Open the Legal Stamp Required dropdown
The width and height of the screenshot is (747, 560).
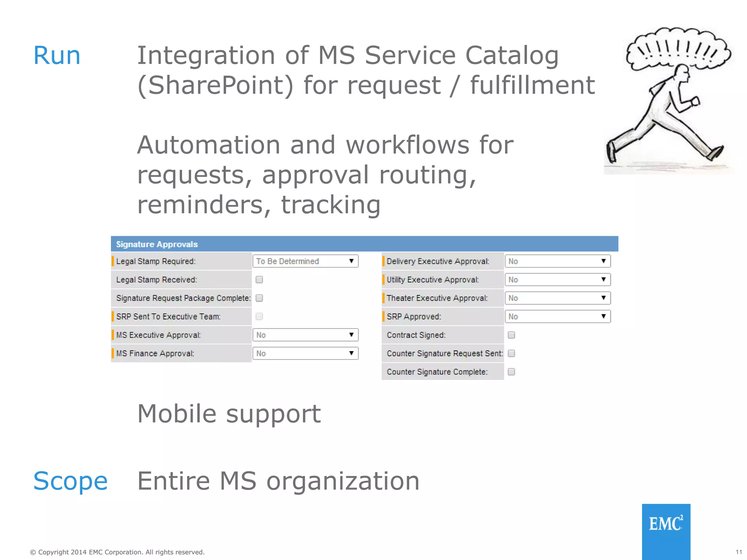(x=305, y=261)
